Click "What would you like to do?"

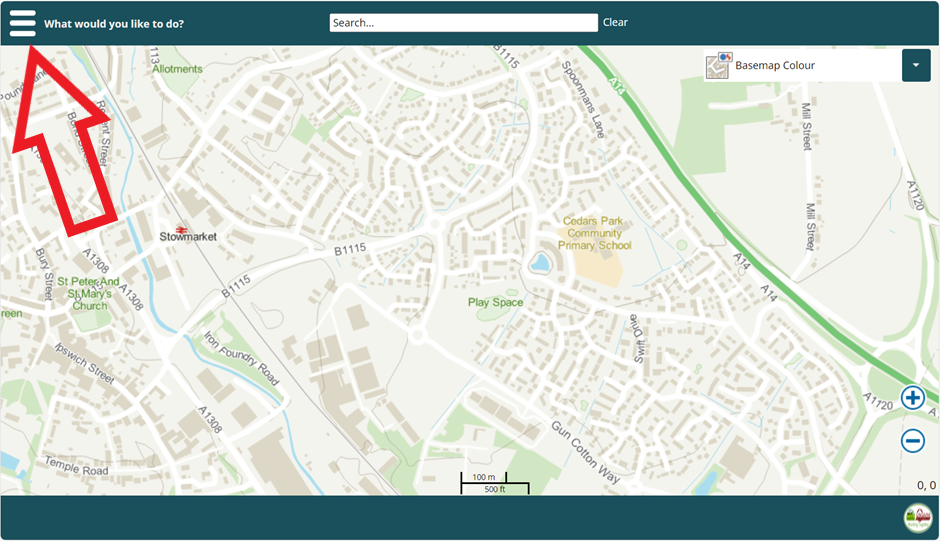(x=114, y=23)
